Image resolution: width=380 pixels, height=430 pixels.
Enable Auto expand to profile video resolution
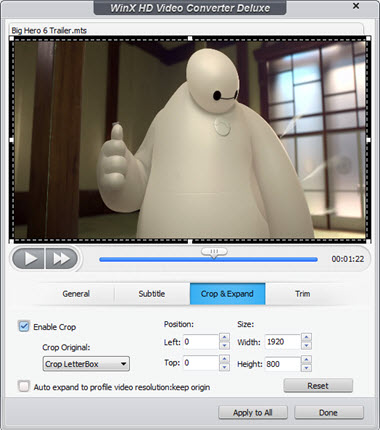24,387
